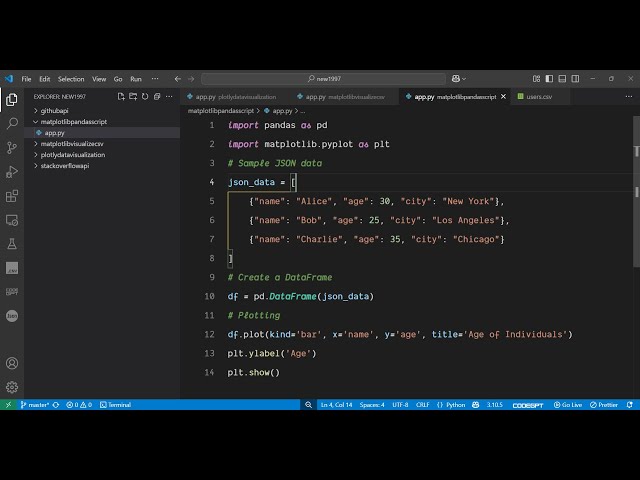Screen dimensions: 640x480
Task: Click Go Live in status bar
Action: (x=568, y=405)
